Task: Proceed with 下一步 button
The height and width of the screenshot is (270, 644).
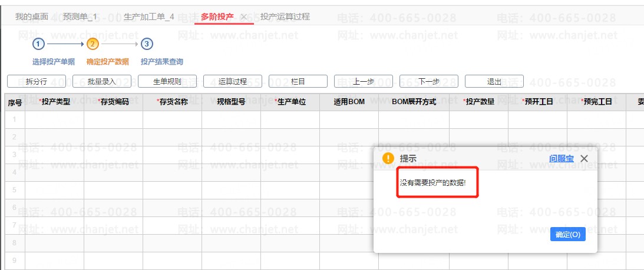Action: tap(429, 81)
